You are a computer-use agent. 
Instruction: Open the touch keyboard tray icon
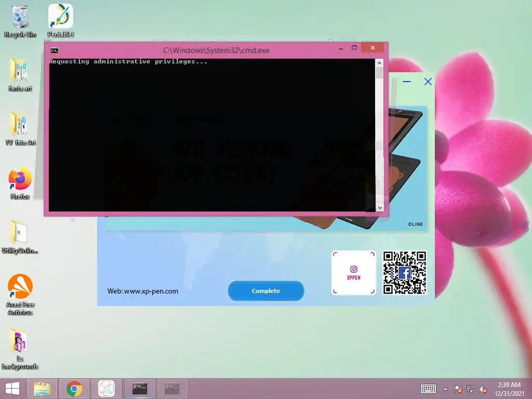tap(428, 389)
